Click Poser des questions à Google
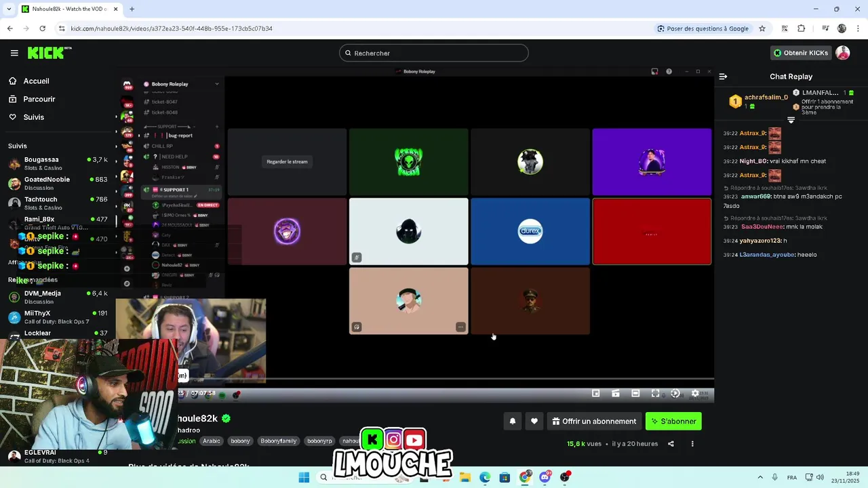This screenshot has height=488, width=868. pyautogui.click(x=703, y=28)
